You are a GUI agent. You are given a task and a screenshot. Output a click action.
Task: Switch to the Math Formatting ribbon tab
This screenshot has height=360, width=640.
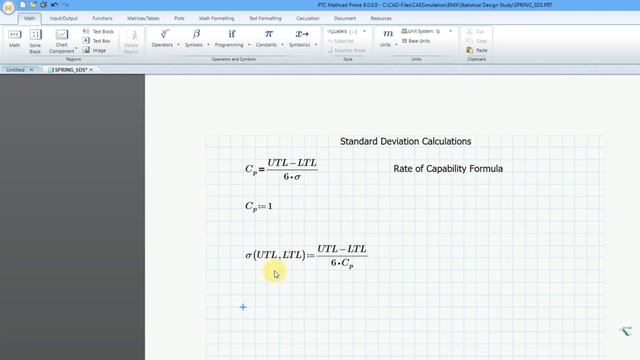[x=217, y=18]
